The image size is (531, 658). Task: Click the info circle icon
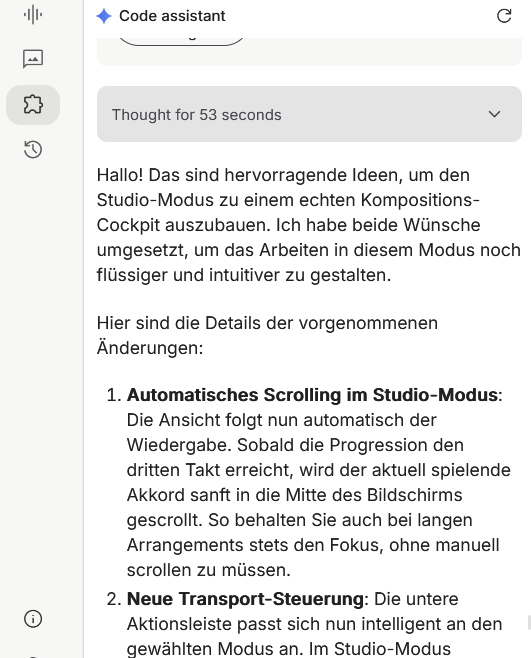[x=33, y=619]
